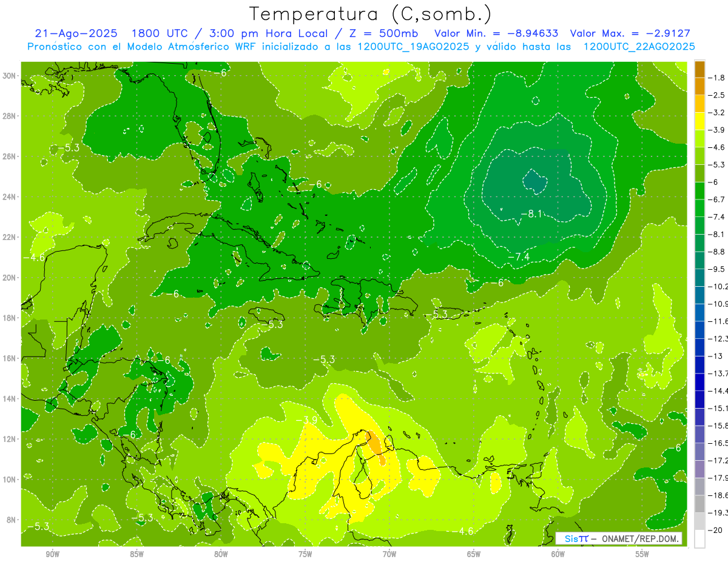Click the 'Z = 500mb' level text
The image size is (728, 562).
[x=381, y=33]
